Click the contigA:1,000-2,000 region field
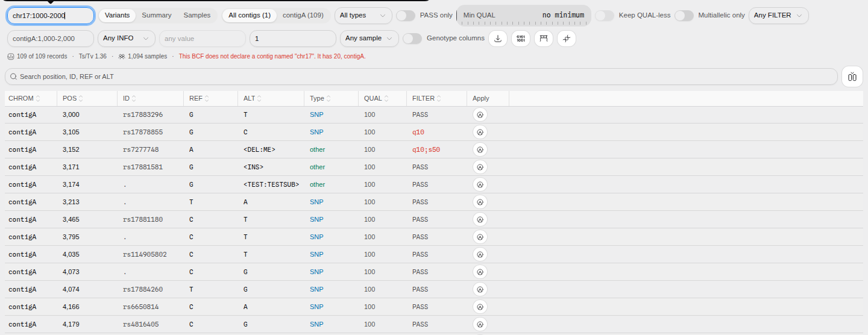 (51, 39)
